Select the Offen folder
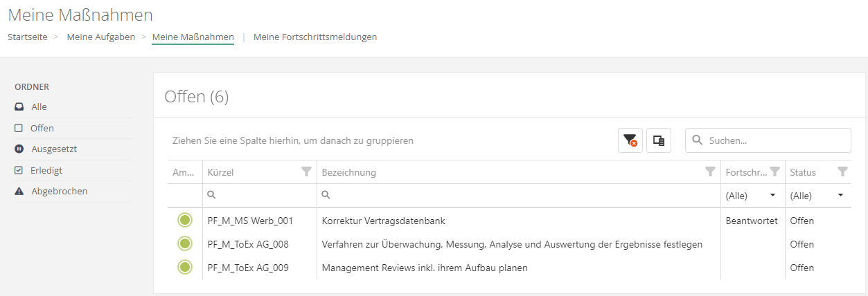868x296 pixels. pyautogui.click(x=42, y=128)
